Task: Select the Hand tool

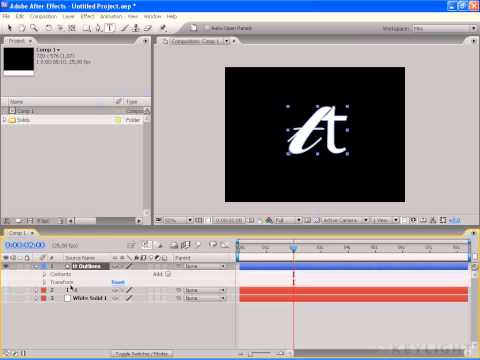Action: pos(22,28)
